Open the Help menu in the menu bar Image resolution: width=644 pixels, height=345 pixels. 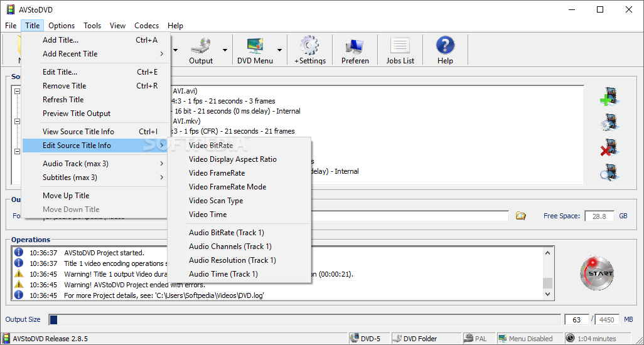tap(175, 26)
